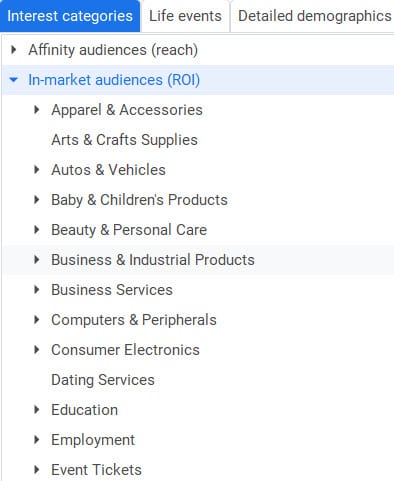Select the Dating Services category
Screen dimensions: 394x481
click(x=103, y=380)
